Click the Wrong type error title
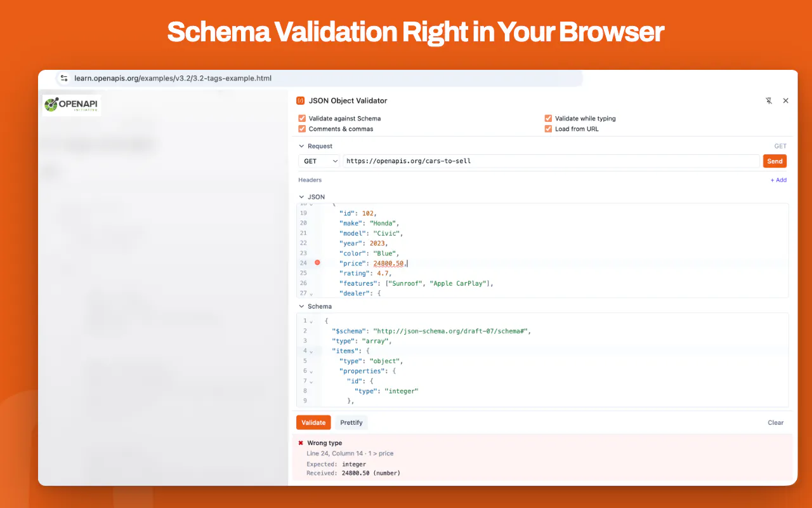Image resolution: width=812 pixels, height=508 pixels. pyautogui.click(x=325, y=443)
